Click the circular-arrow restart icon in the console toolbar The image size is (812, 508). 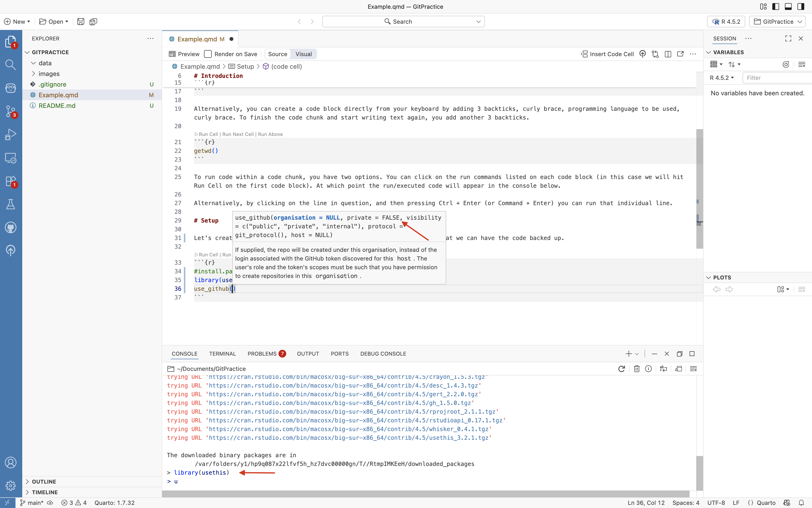tap(621, 369)
